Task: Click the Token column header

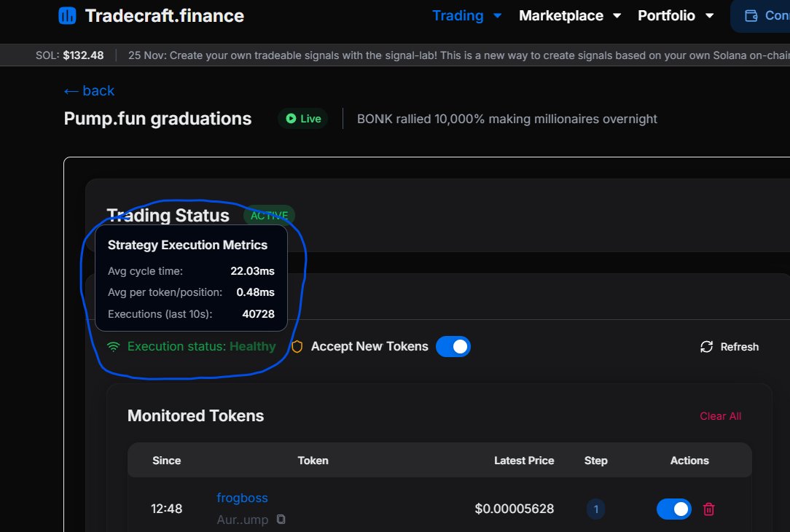Action: click(x=313, y=461)
